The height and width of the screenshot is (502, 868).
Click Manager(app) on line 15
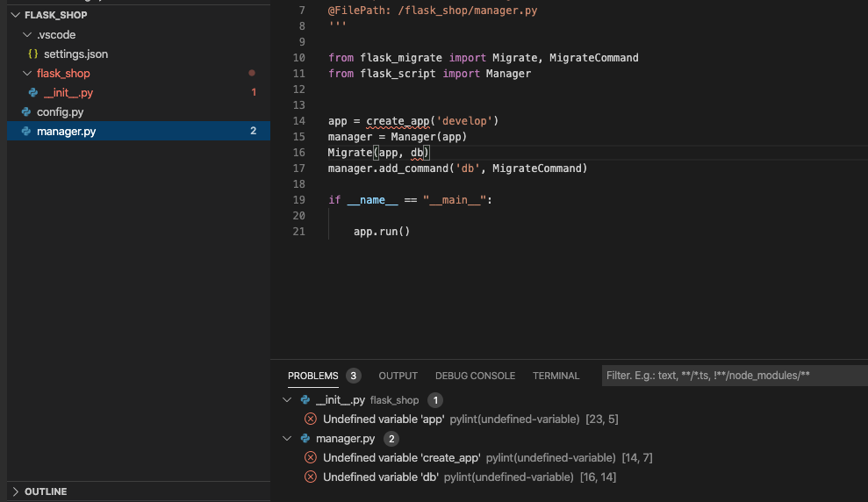(429, 137)
